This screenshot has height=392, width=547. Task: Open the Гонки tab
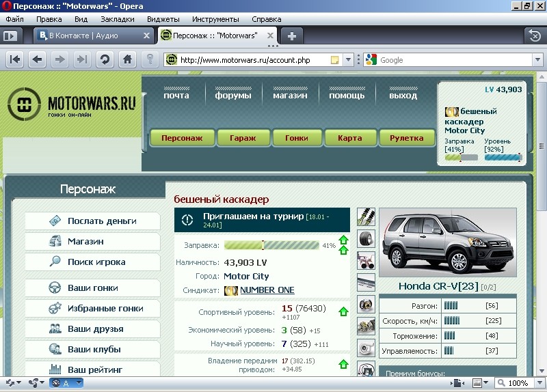(x=297, y=138)
